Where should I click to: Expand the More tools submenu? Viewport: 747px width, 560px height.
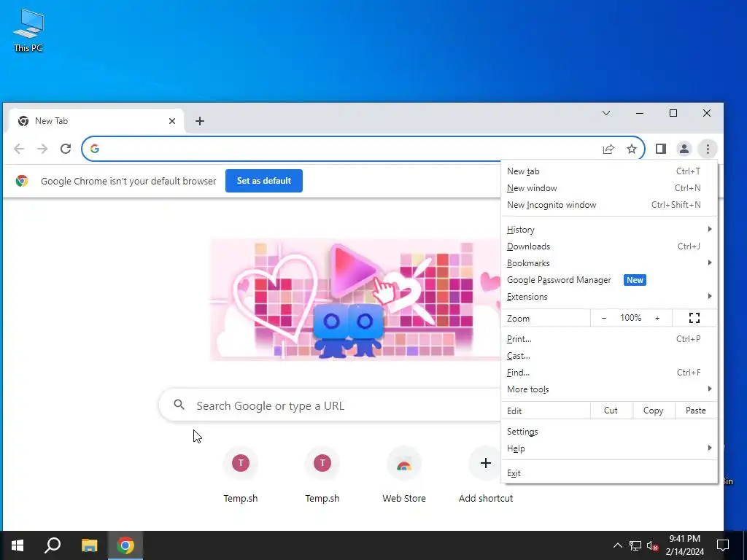pyautogui.click(x=609, y=389)
